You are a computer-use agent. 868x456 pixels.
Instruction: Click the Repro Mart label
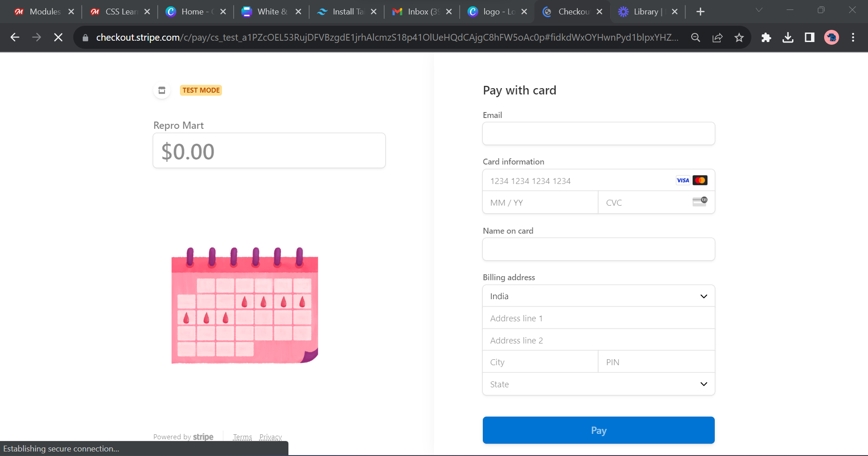tap(178, 125)
